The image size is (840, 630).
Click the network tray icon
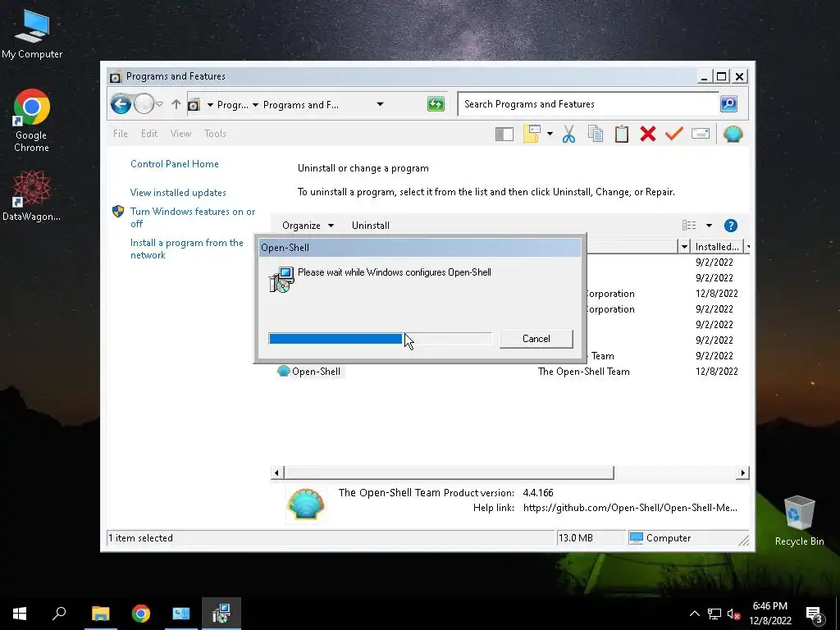pyautogui.click(x=714, y=614)
